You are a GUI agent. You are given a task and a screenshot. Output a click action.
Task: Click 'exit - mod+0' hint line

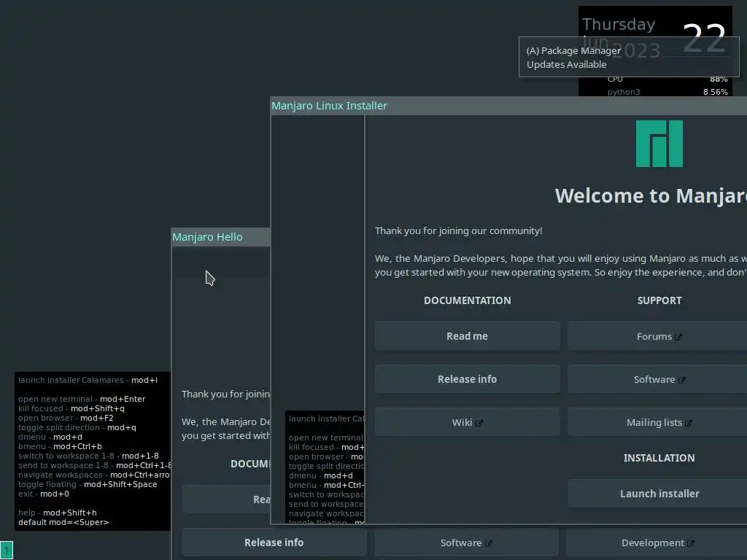(x=43, y=494)
